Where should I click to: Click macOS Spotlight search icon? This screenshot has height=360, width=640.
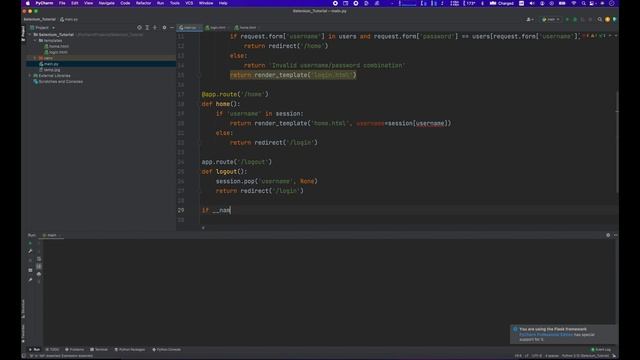583,3
